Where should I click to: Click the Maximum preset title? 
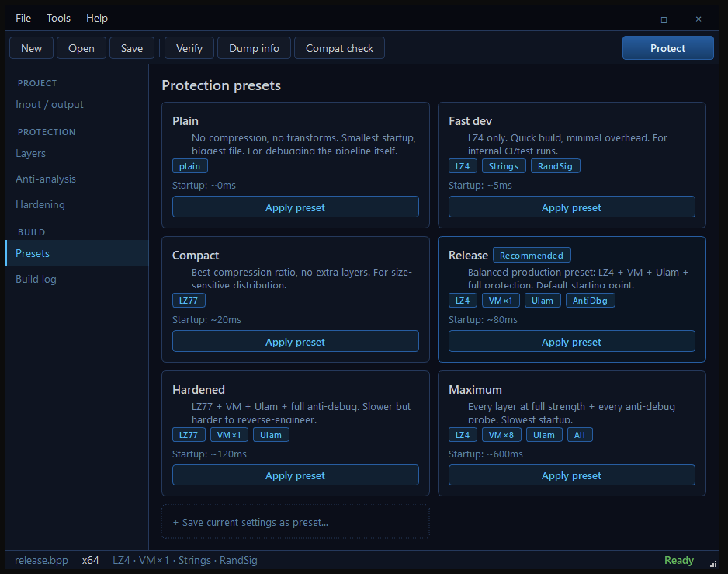tap(475, 390)
